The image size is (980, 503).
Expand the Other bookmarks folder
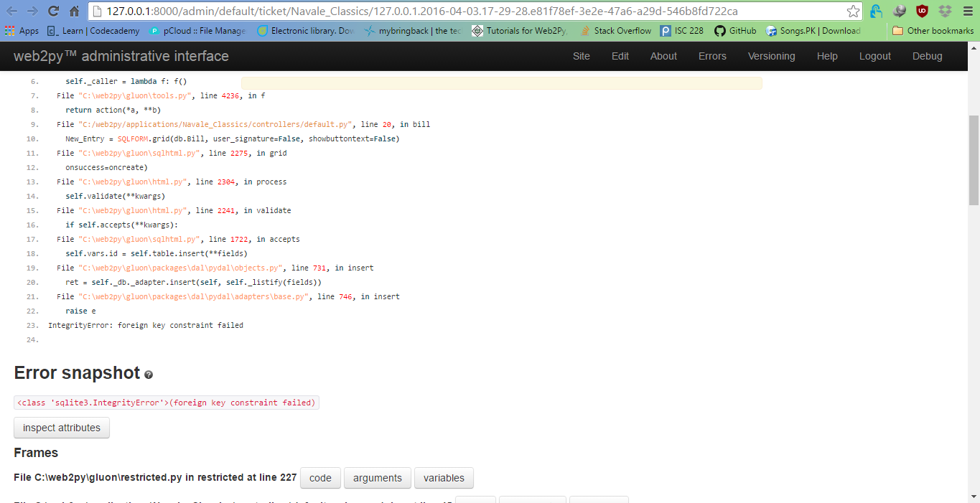coord(933,31)
